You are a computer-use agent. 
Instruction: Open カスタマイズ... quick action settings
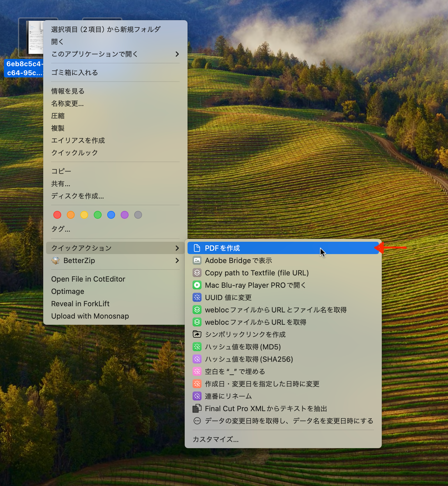216,439
